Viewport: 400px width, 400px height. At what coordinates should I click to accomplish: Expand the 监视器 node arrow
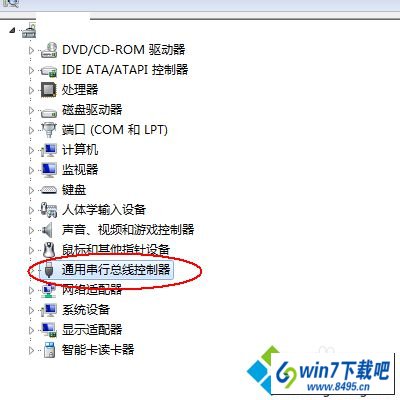pos(31,170)
